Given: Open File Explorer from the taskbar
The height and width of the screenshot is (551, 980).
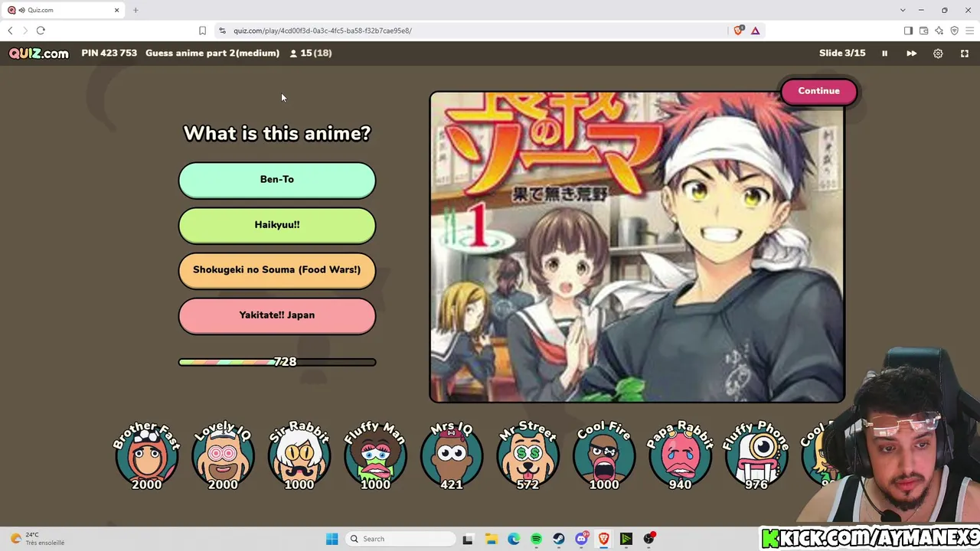Looking at the screenshot, I should [x=491, y=539].
